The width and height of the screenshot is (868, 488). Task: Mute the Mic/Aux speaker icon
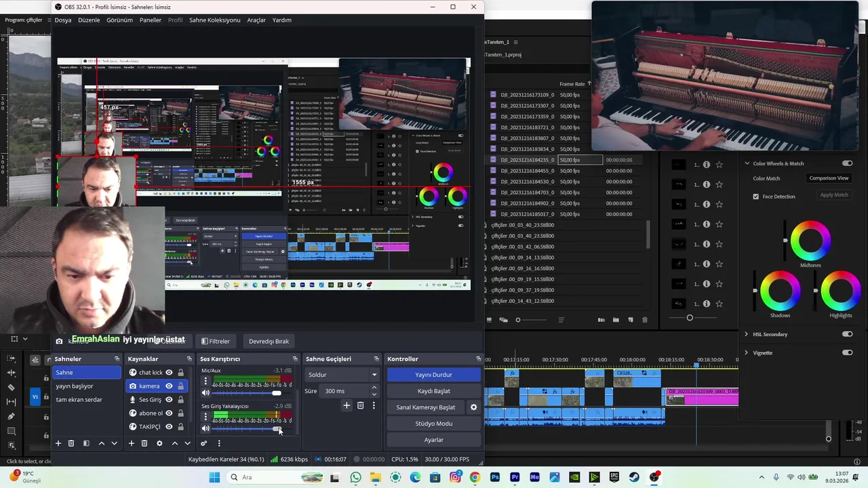(x=205, y=393)
